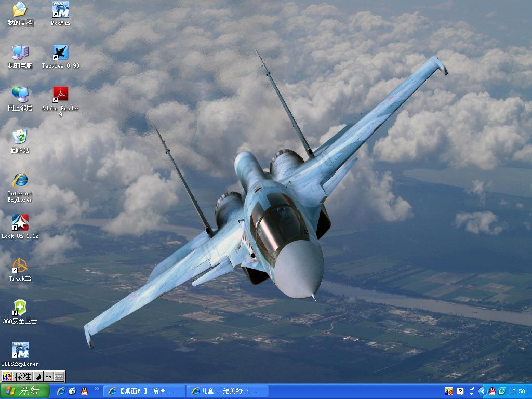Viewport: 532px width, 399px height.
Task: Toggle Chinese punctuation mode on IME bar
Action: tap(48, 377)
